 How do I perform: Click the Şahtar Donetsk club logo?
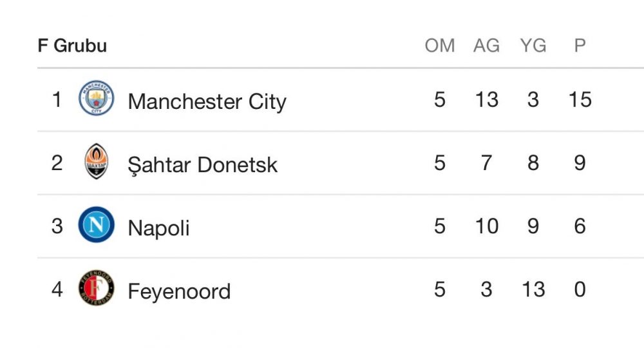(97, 162)
